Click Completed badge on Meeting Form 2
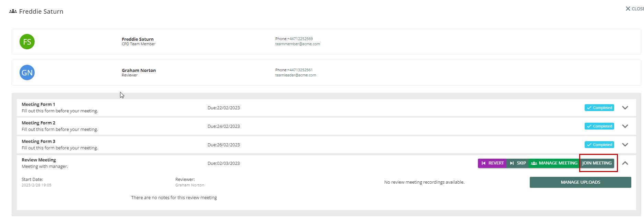This screenshot has height=219, width=644. click(x=599, y=126)
